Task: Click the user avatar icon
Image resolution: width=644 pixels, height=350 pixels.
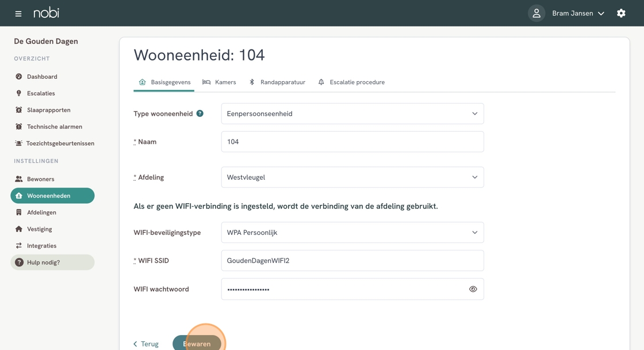Action: [536, 13]
